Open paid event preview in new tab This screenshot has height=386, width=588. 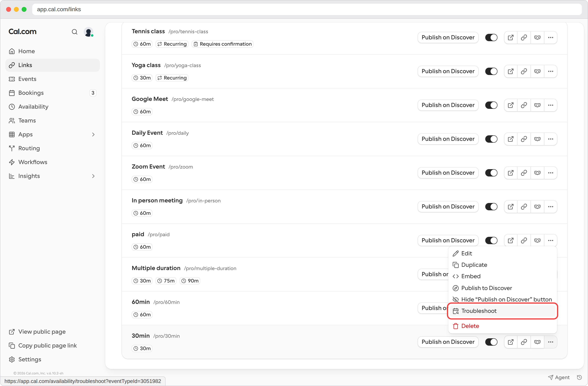click(x=511, y=240)
